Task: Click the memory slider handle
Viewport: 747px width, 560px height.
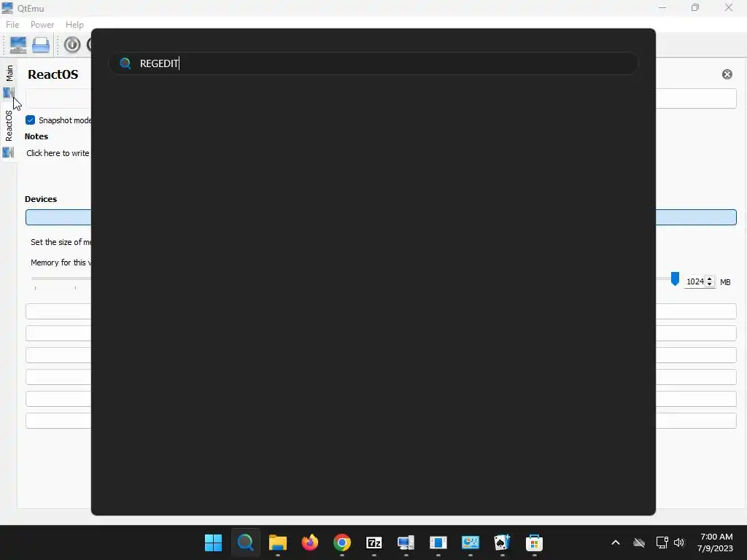Action: [675, 279]
